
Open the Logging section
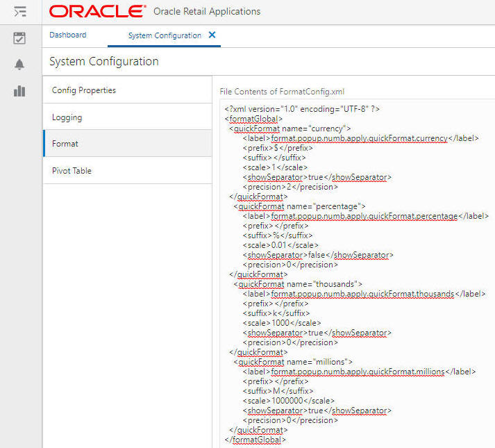(127, 117)
